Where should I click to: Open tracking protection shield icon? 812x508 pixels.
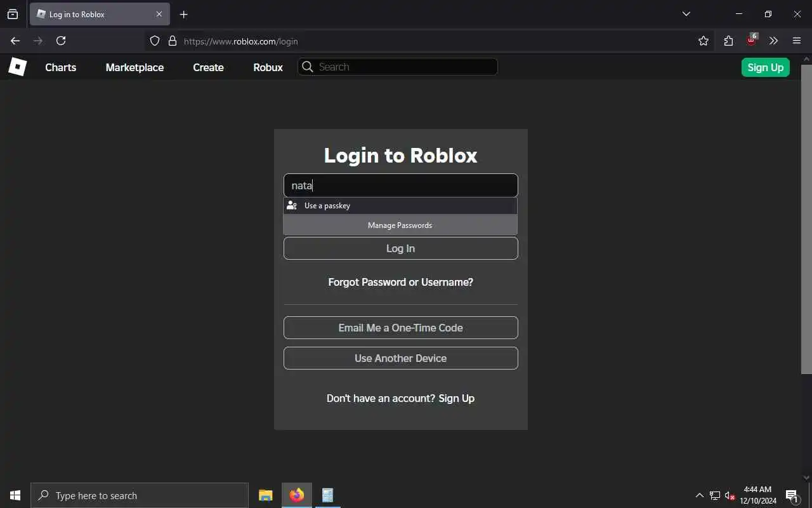155,41
